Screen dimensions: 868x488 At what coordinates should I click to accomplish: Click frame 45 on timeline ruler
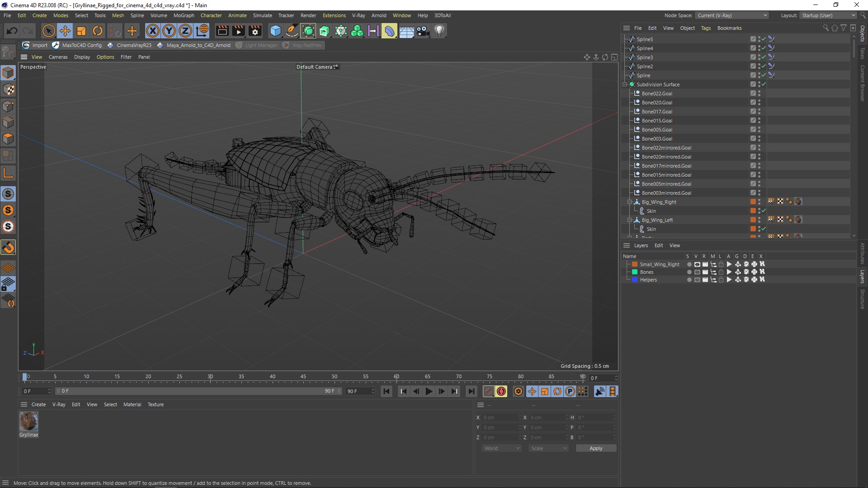[303, 376]
